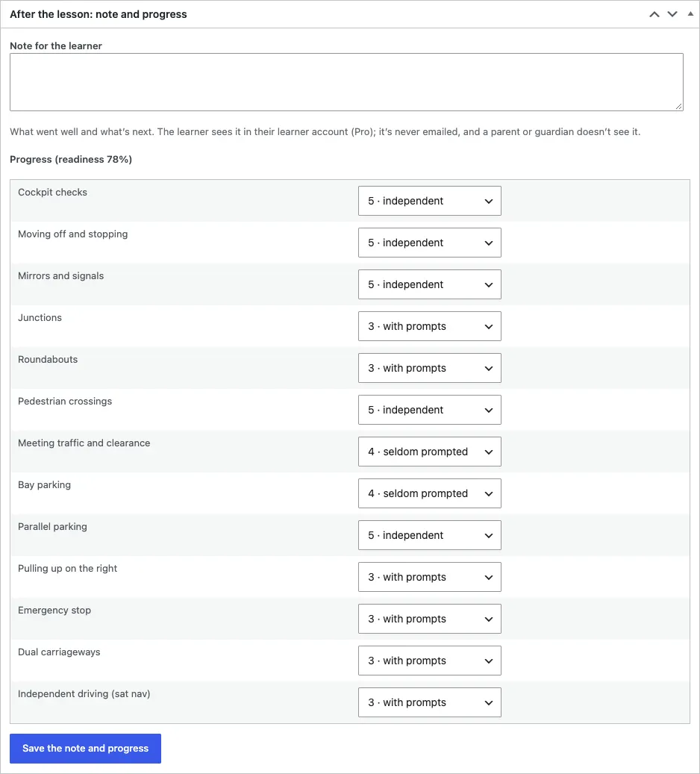Viewport: 700px width, 774px height.
Task: Collapse the After the lesson panel triangle
Action: (x=690, y=14)
